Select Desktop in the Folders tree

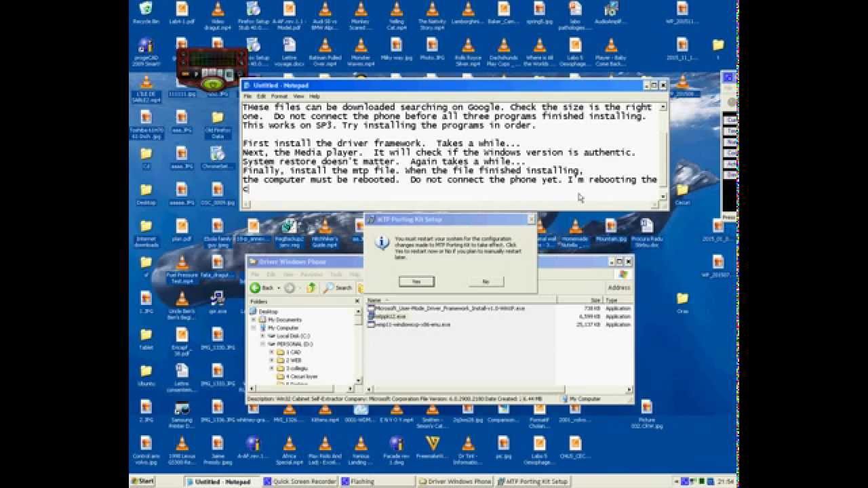268,312
